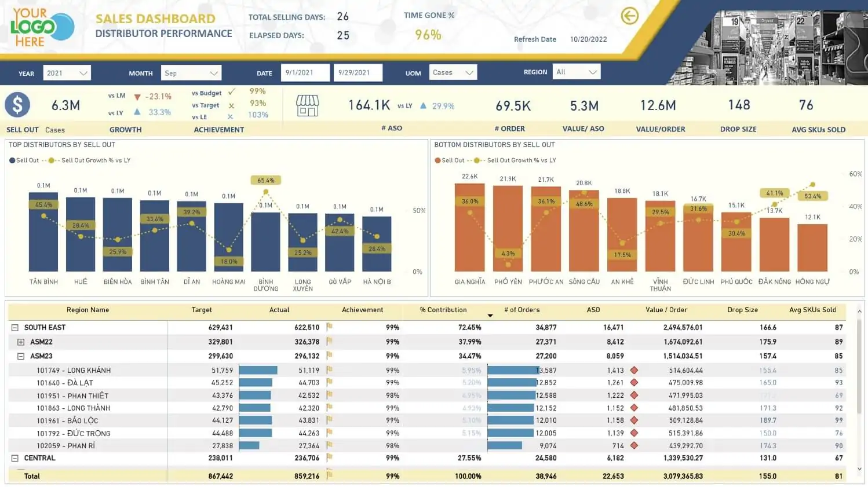Click the PHÚ QUỐC orange bar
868x487 pixels.
(736, 241)
